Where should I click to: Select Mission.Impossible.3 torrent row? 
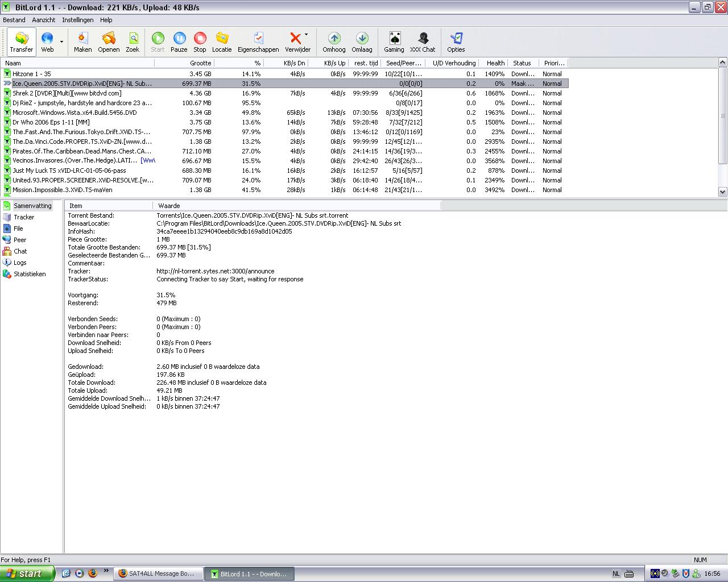click(x=284, y=190)
